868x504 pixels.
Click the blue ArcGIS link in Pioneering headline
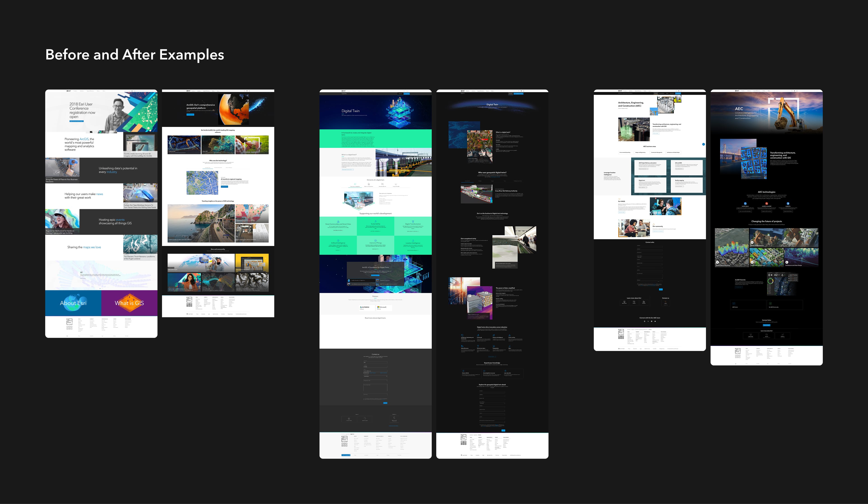click(84, 139)
